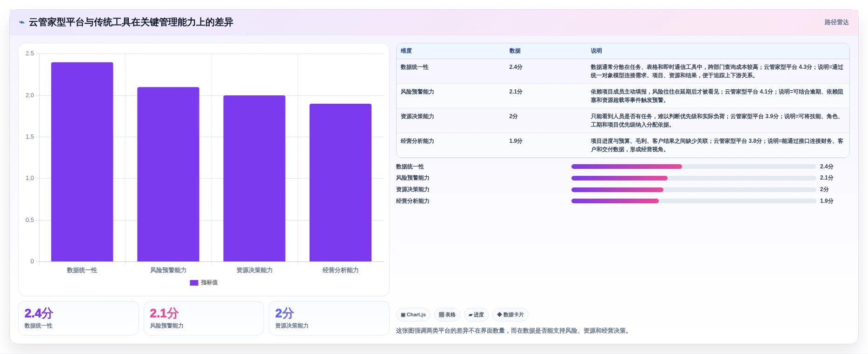The width and height of the screenshot is (868, 354).
Task: Select the 进度 tag chip
Action: tap(476, 315)
